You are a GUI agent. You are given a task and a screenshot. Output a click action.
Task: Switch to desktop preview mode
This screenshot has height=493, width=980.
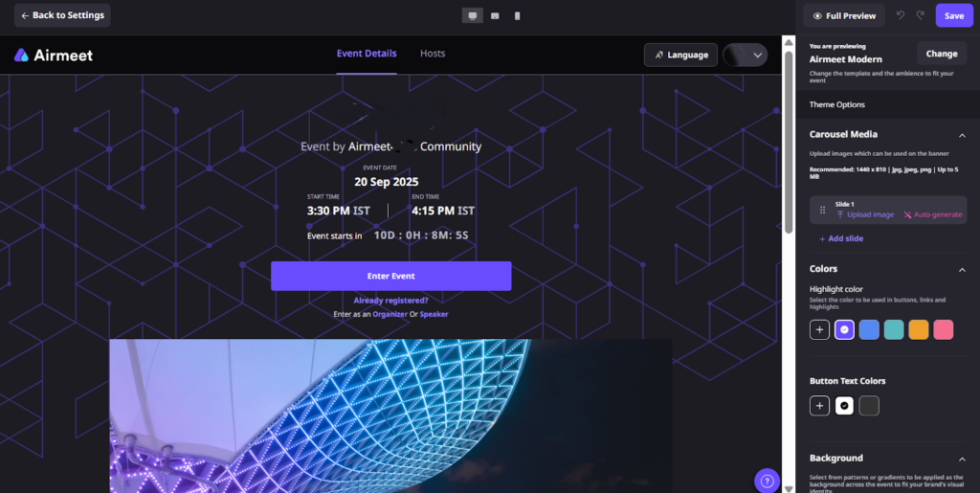pyautogui.click(x=473, y=15)
